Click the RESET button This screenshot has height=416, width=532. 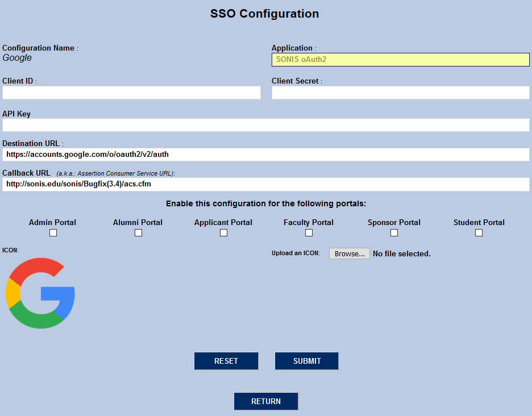(226, 360)
